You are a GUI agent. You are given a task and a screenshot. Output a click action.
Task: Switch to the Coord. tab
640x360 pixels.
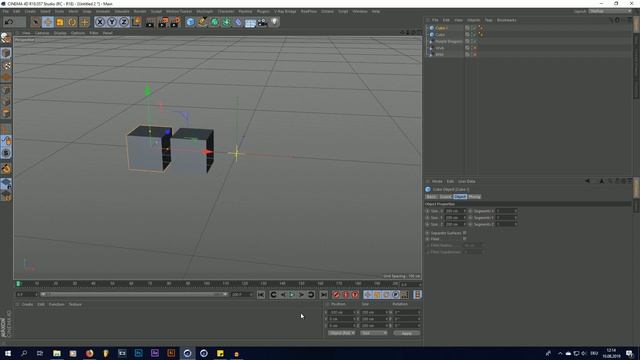[x=445, y=197]
